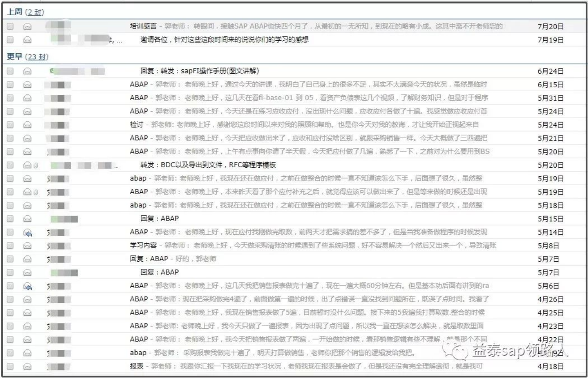Click envelope icon in 4月25日 row
The height and width of the screenshot is (378, 588).
pyautogui.click(x=27, y=313)
